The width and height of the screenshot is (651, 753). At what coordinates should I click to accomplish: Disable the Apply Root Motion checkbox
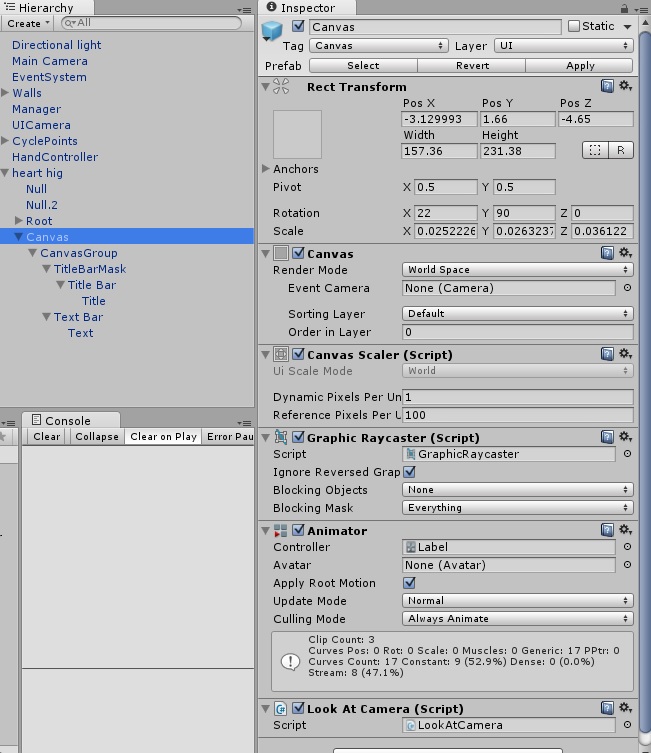(x=410, y=583)
